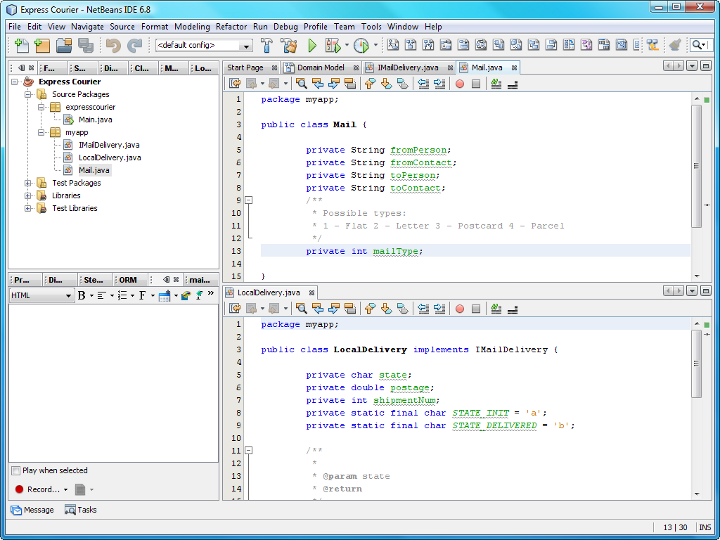Collapse Javadoc fold at line 9 in Mail.java
The image size is (720, 540).
pyautogui.click(x=248, y=200)
